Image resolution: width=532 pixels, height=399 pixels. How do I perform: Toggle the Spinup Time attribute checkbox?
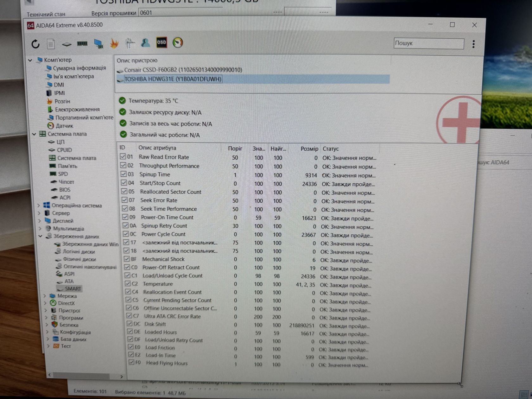click(123, 174)
